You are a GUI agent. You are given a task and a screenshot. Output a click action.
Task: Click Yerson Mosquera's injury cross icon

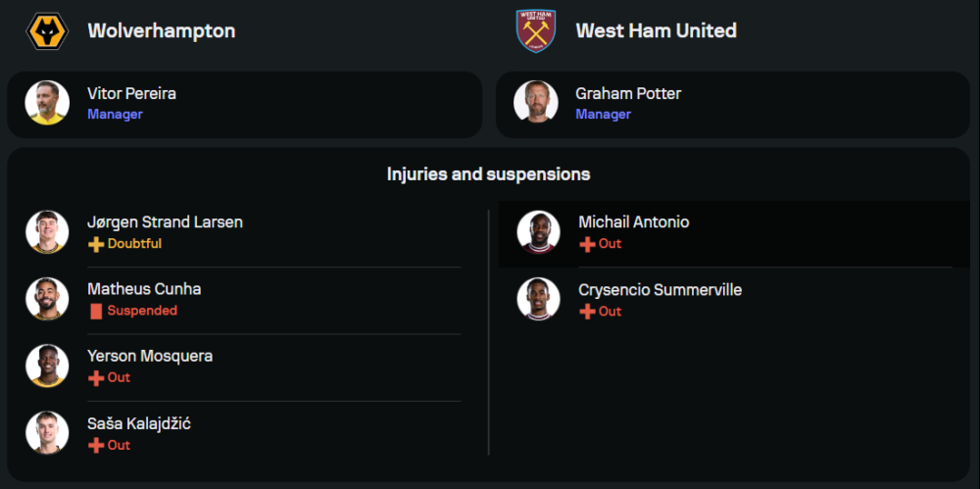coord(96,378)
